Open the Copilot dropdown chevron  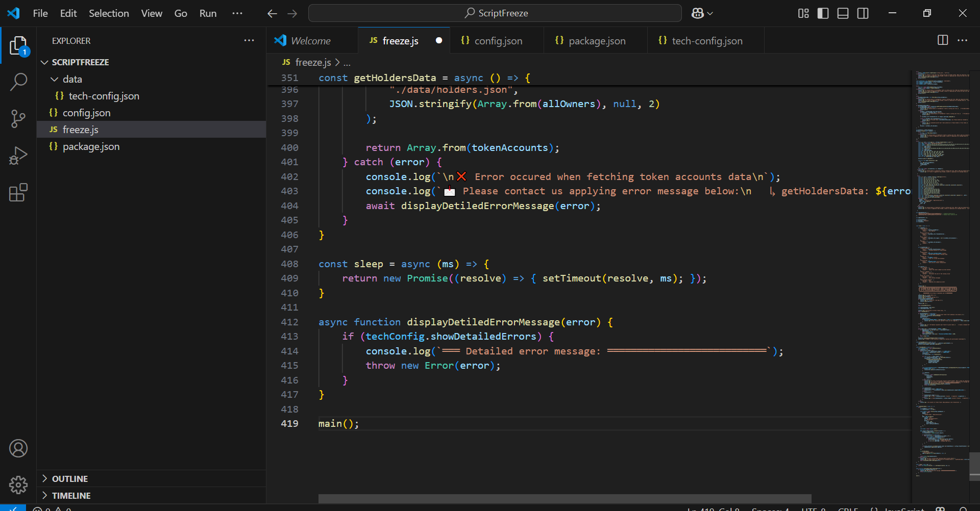point(710,13)
